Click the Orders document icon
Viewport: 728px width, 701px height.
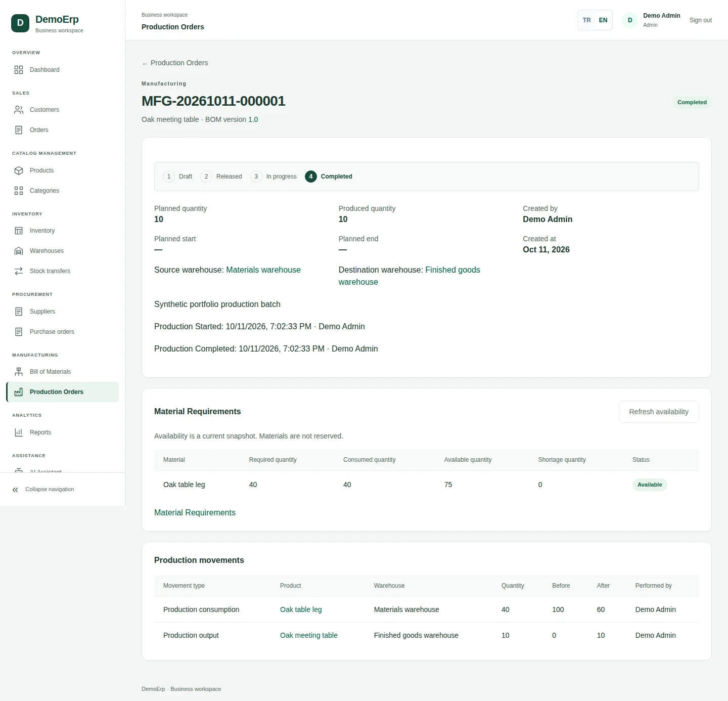click(19, 130)
